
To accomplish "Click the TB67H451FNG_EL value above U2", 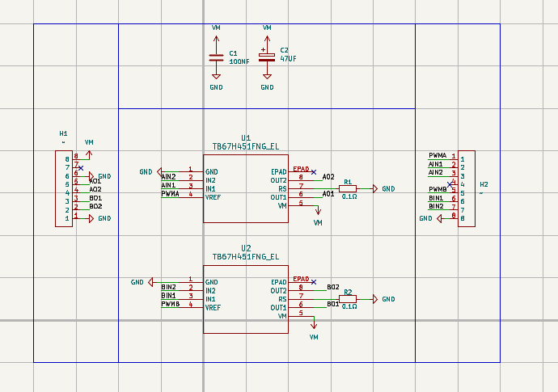I will point(246,257).
